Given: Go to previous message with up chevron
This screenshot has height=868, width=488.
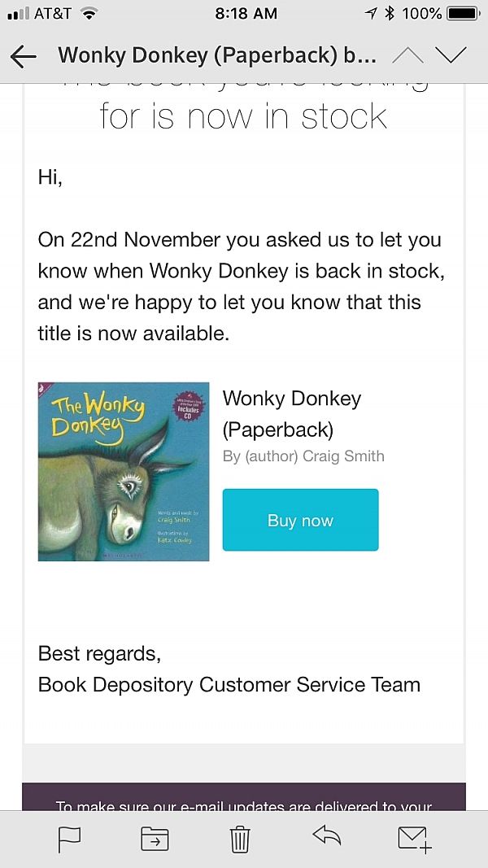Looking at the screenshot, I should (x=407, y=55).
